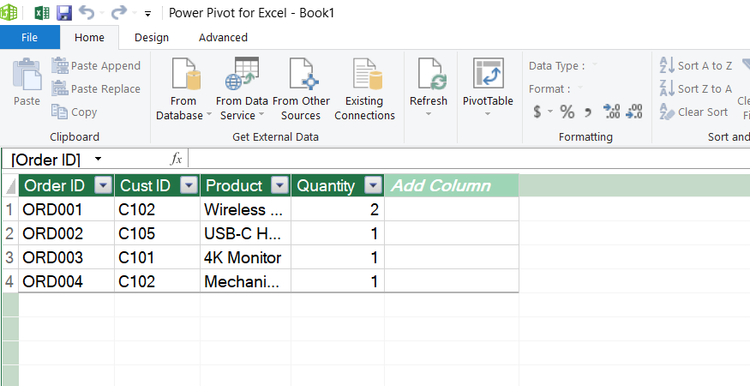
Task: Open Quantity column filter dropdown
Action: coord(373,185)
